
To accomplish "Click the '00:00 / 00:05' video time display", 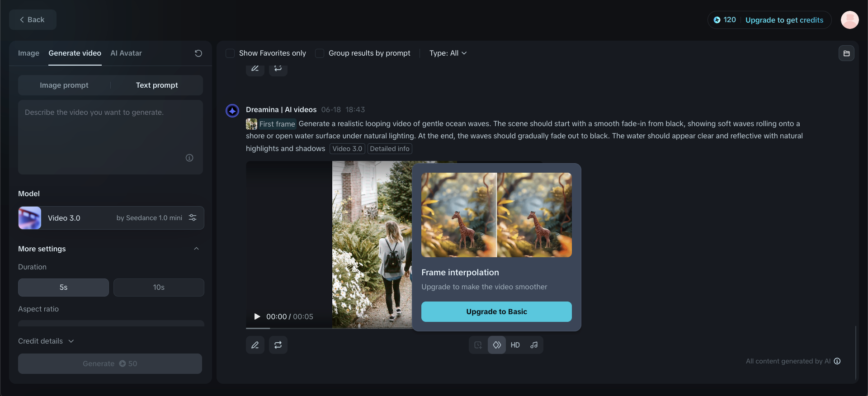I will (290, 317).
